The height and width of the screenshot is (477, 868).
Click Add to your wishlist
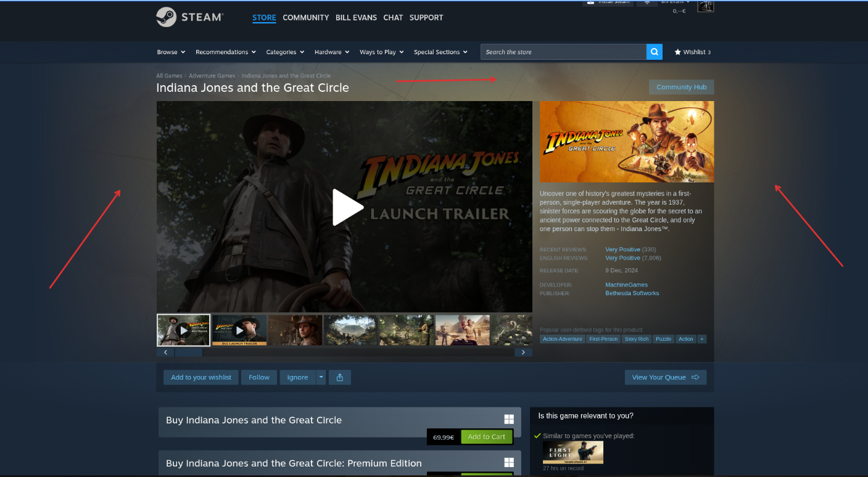point(201,377)
